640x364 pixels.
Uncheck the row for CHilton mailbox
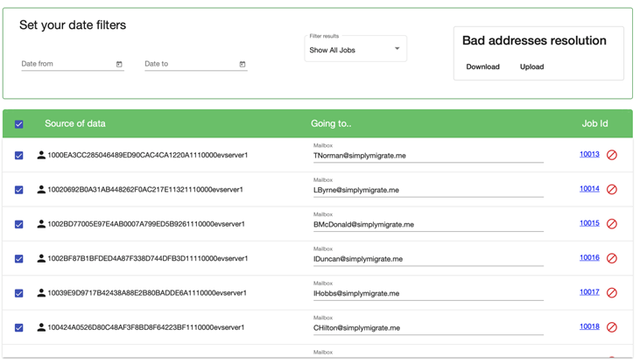click(19, 328)
